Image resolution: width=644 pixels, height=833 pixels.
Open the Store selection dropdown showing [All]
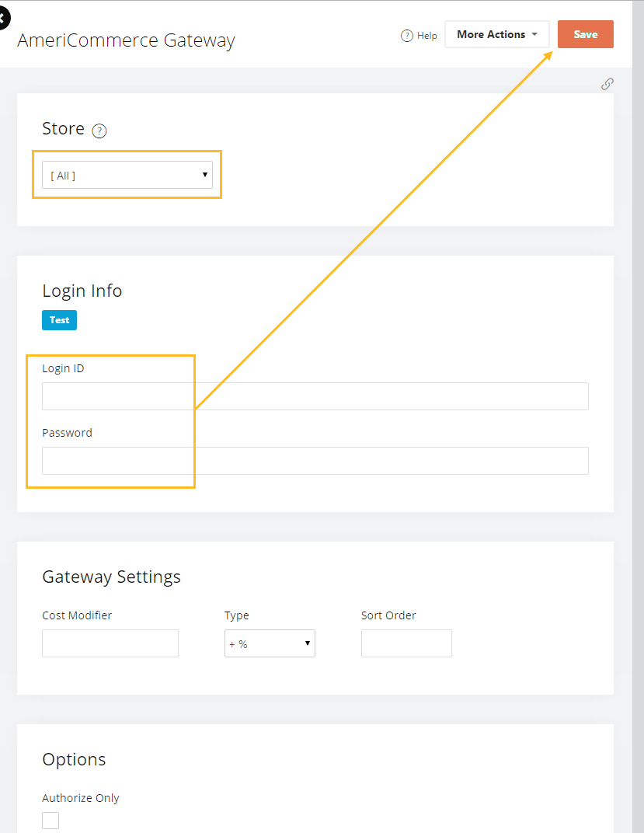coord(127,174)
